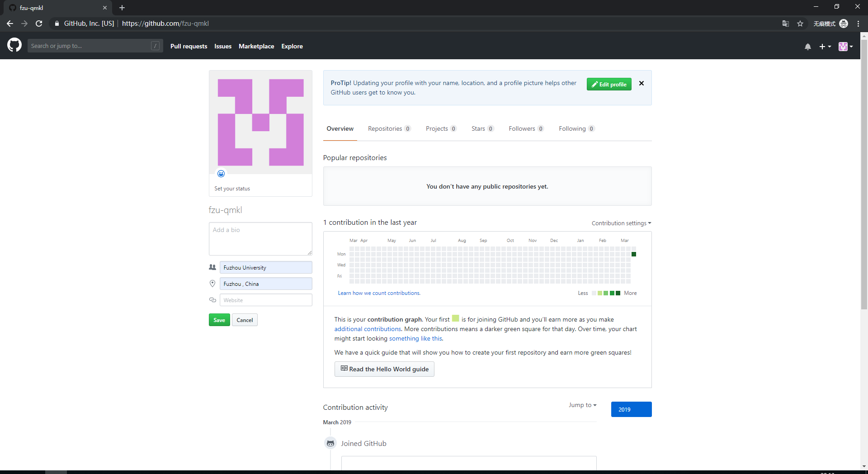The width and height of the screenshot is (868, 474).
Task: Expand the Contribution settings dropdown
Action: click(x=621, y=223)
